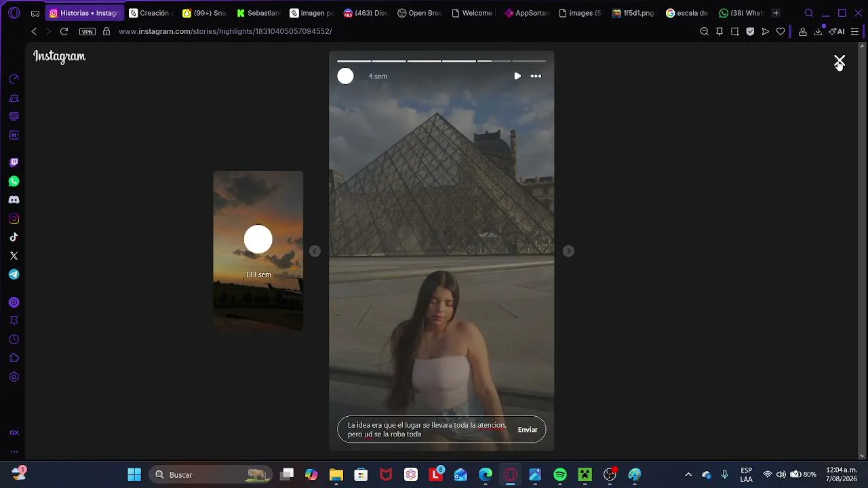Screen dimensions: 868x488
Task: Open WhatsApp from the Opera sidebar
Action: coord(14,182)
